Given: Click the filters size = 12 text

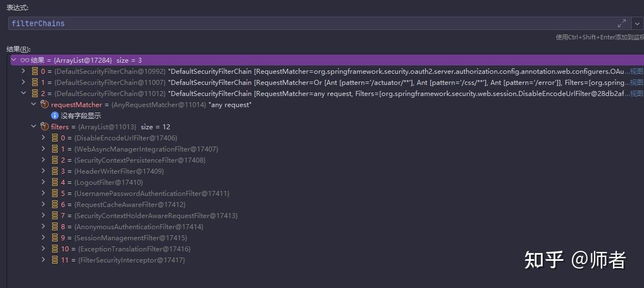Looking at the screenshot, I should tap(155, 127).
